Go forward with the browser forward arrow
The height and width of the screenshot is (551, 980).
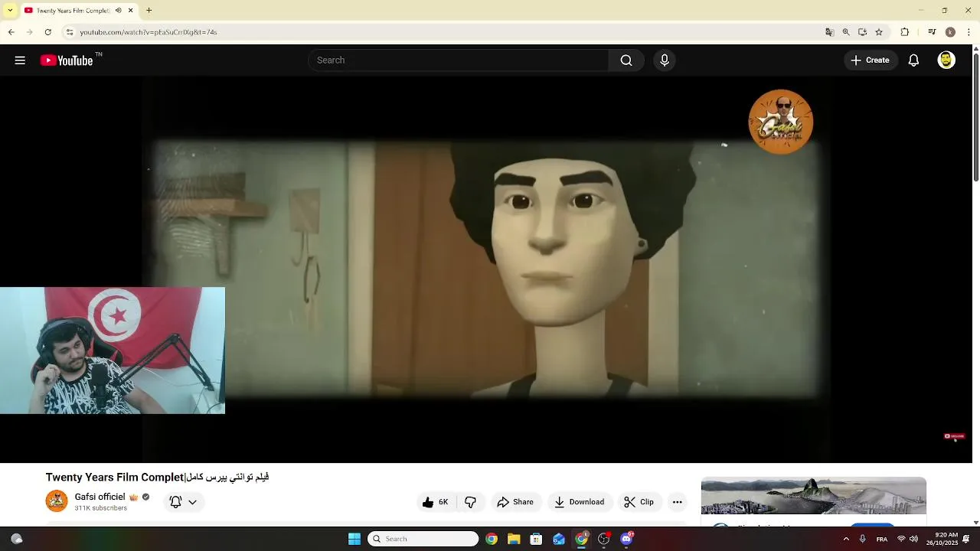point(29,32)
